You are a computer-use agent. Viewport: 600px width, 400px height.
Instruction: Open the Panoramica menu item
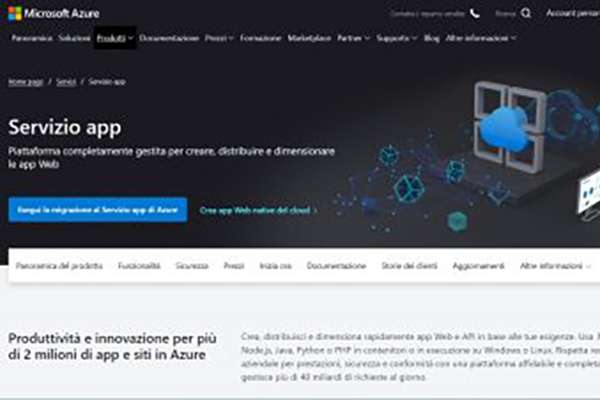pyautogui.click(x=32, y=38)
